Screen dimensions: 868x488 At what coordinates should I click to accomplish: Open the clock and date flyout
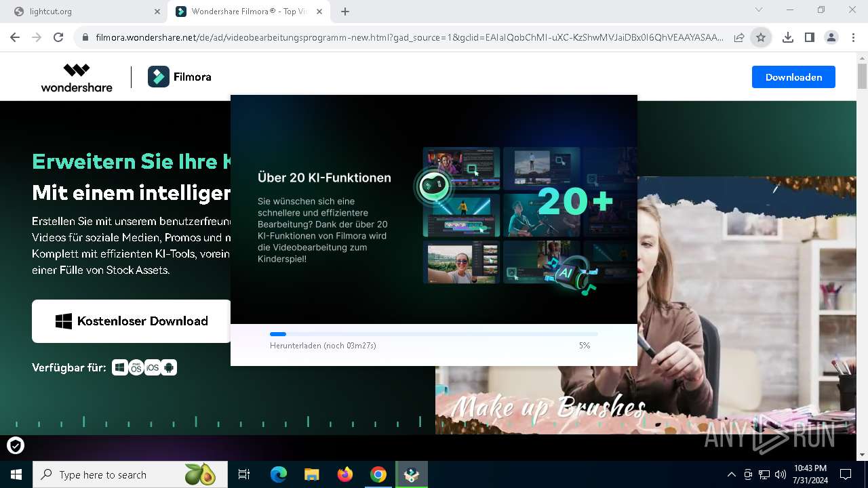(810, 474)
